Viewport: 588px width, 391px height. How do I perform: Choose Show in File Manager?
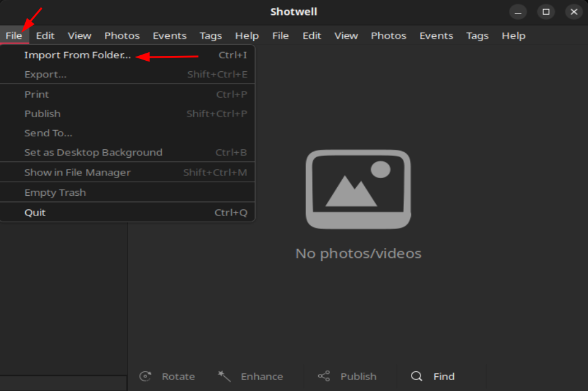128,172
